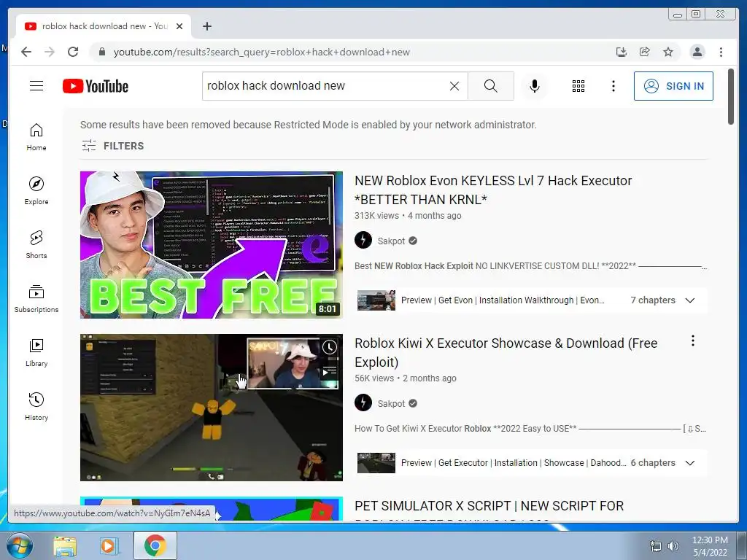747x560 pixels.
Task: Click the Kiwi X chapter preview thumbnail
Action: (376, 463)
